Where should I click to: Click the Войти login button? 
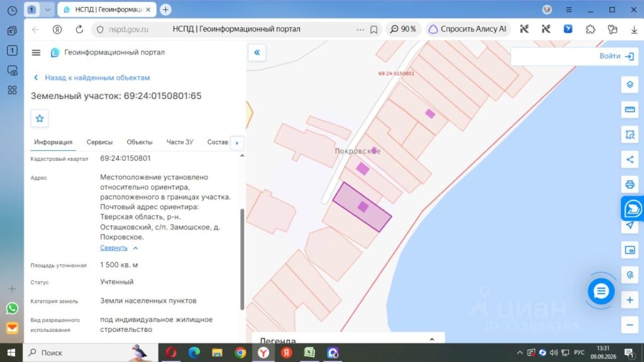click(x=616, y=56)
